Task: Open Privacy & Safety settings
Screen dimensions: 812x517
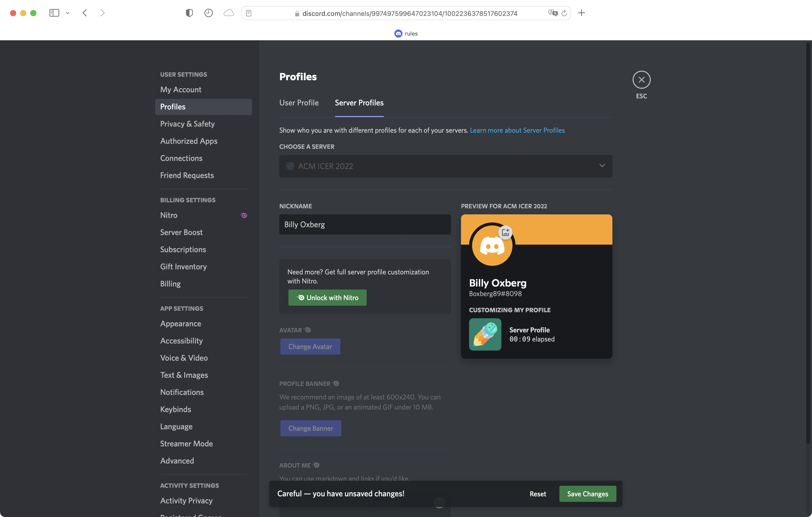Action: 203,124
